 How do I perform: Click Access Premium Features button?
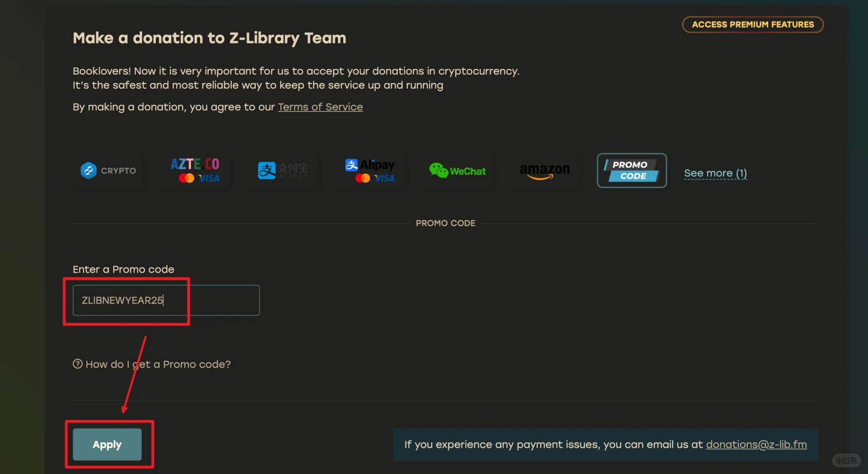(753, 25)
